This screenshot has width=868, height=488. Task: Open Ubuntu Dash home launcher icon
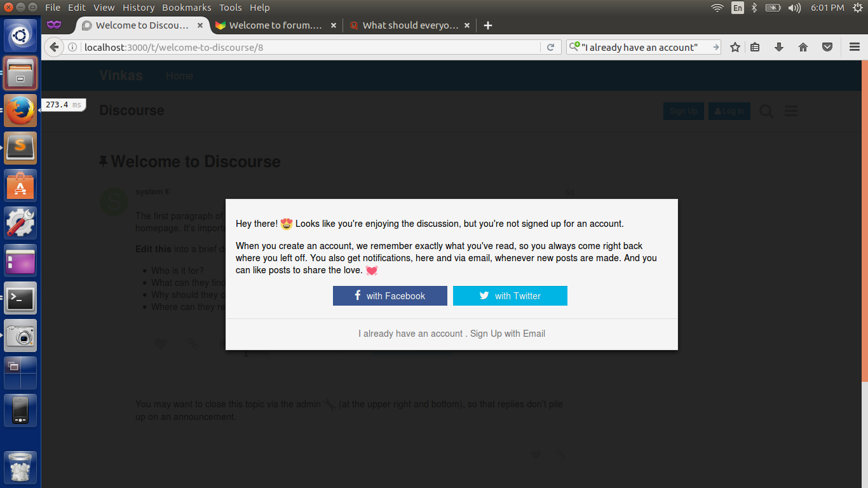[x=20, y=36]
